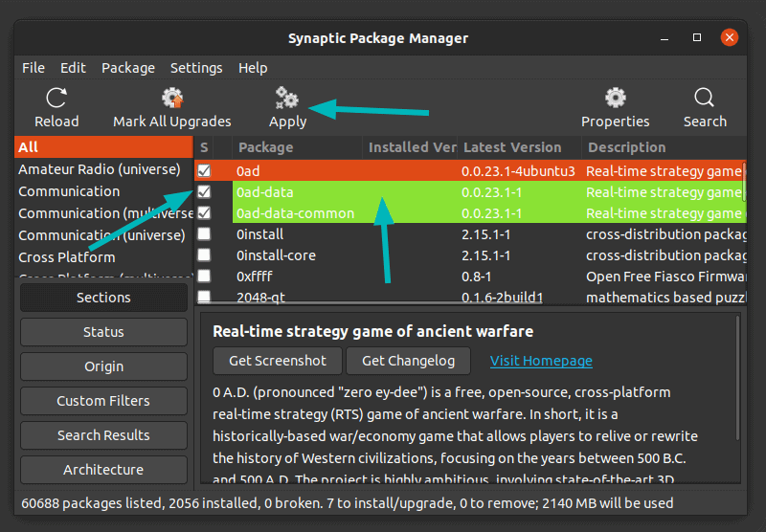Sort by the Latest Version column header
This screenshot has height=532, width=766.
point(512,147)
